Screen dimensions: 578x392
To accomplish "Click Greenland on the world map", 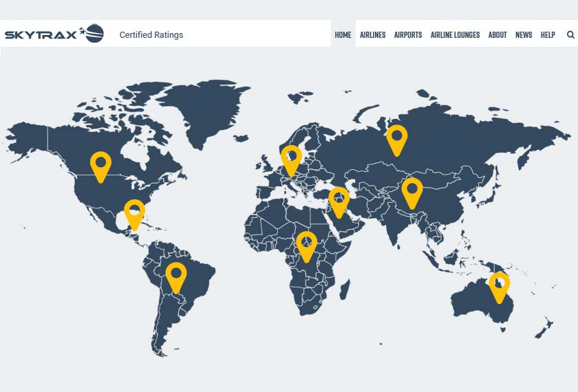I will tap(206, 110).
